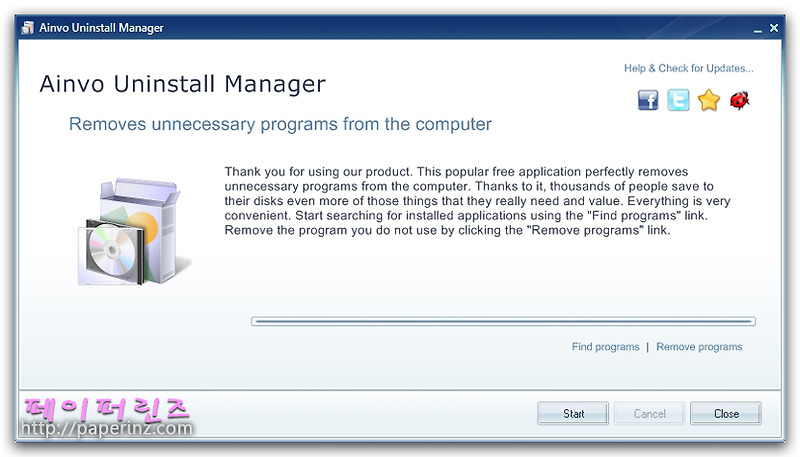Image resolution: width=800 pixels, height=457 pixels.
Task: Close the window using the title bar X
Action: click(774, 28)
